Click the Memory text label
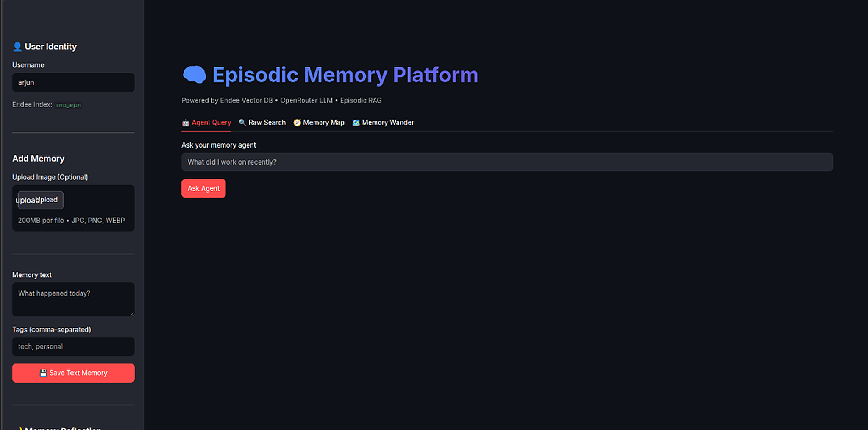868x430 pixels. (32, 275)
